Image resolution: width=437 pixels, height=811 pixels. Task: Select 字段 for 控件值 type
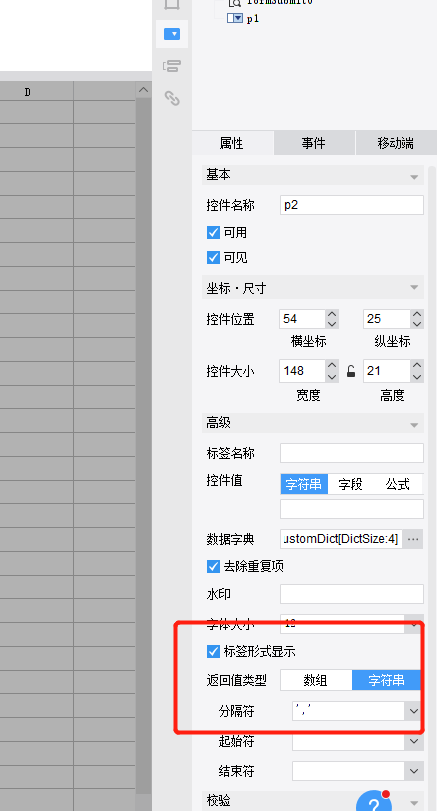tap(351, 484)
